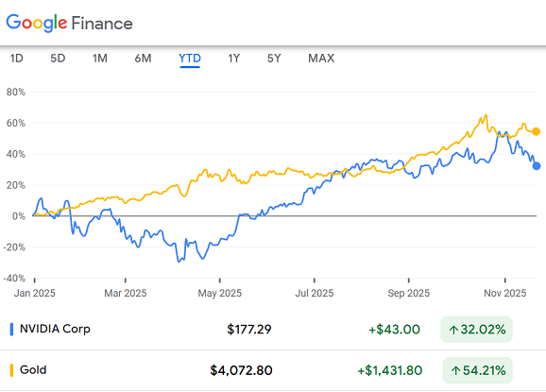Switch to the 6M range tab
Image resolution: width=546 pixels, height=392 pixels.
(x=144, y=59)
